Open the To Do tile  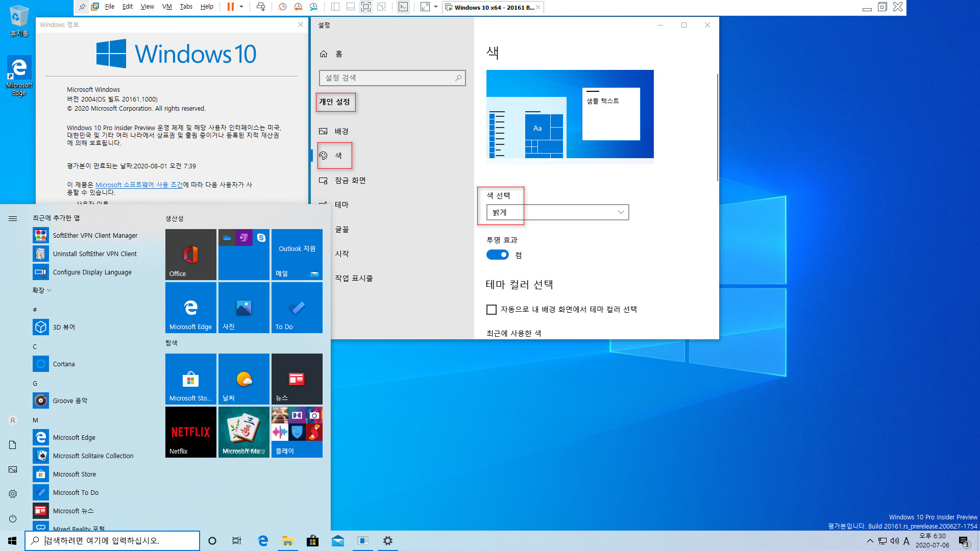click(x=297, y=308)
